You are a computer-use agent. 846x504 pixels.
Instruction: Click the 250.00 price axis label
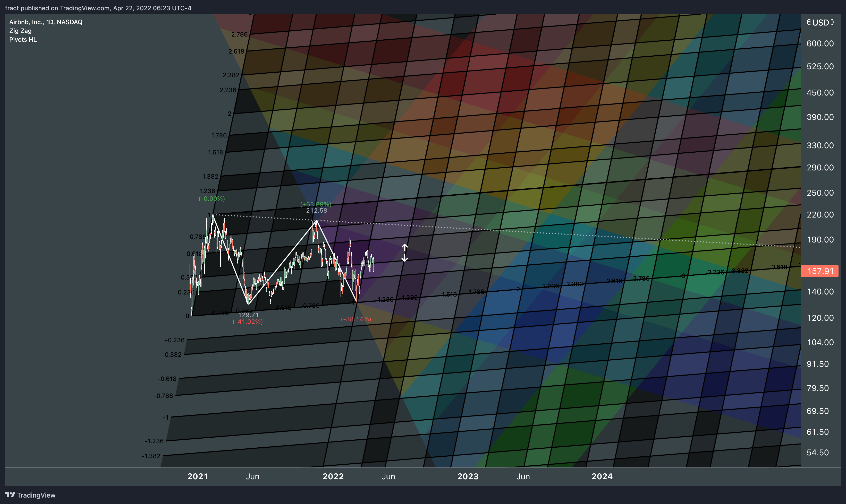[x=820, y=193]
